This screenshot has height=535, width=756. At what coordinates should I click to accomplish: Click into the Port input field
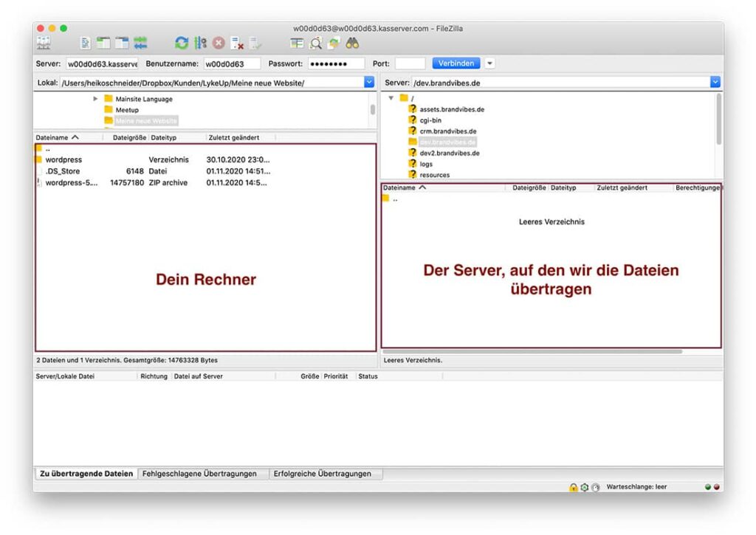412,63
